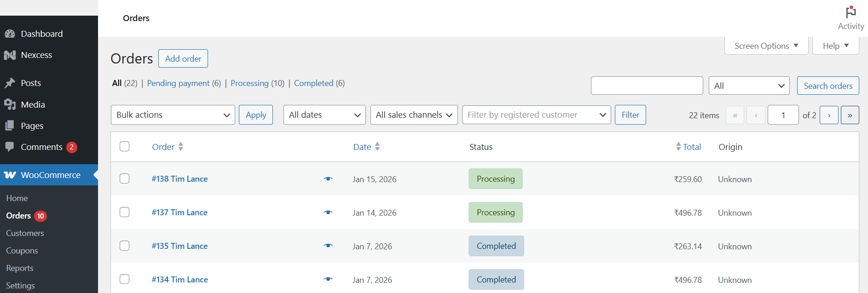
Task: Open Media library icon in sidebar
Action: (x=10, y=104)
